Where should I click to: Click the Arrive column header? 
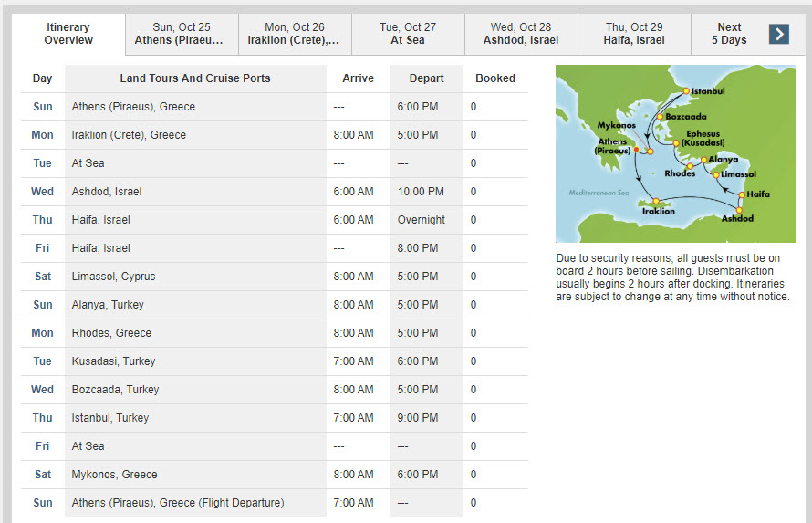(x=358, y=78)
